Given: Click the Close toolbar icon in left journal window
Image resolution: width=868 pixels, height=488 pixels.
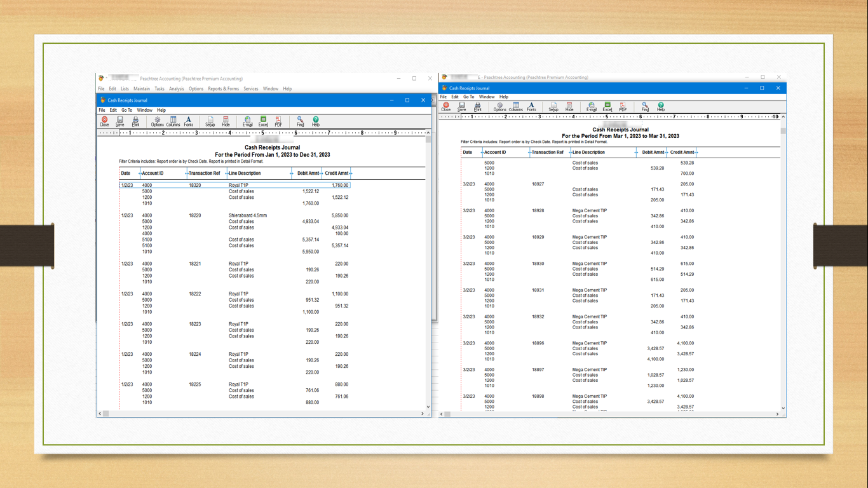Looking at the screenshot, I should [104, 121].
